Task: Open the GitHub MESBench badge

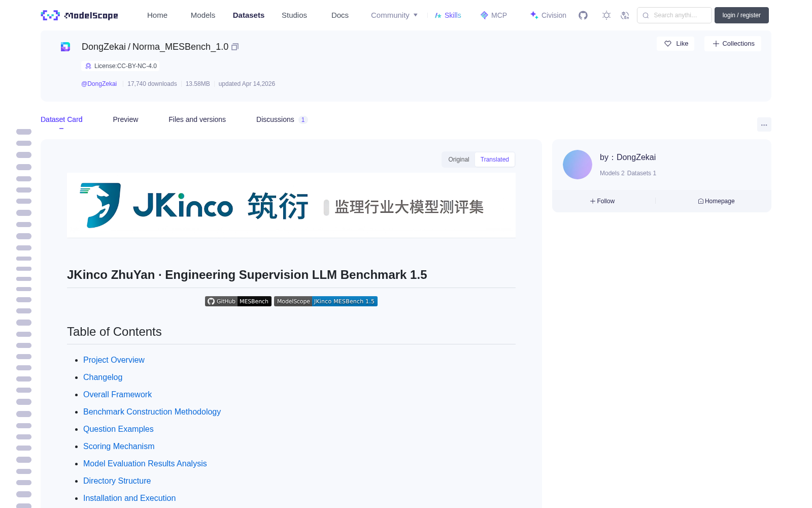Action: point(238,301)
